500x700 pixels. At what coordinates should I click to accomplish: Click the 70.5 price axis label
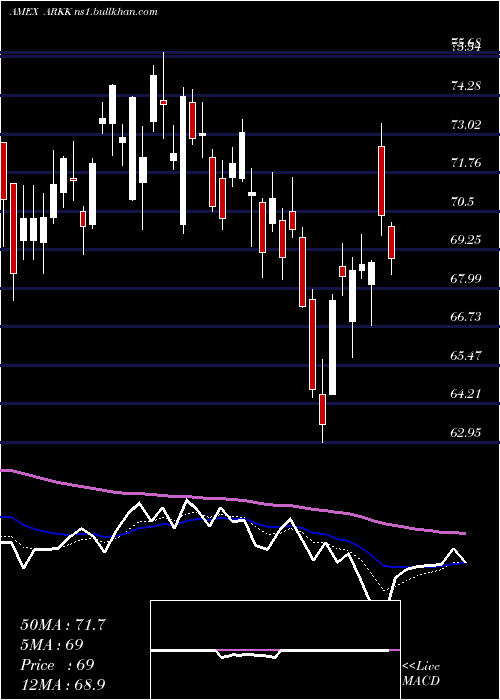[463, 201]
